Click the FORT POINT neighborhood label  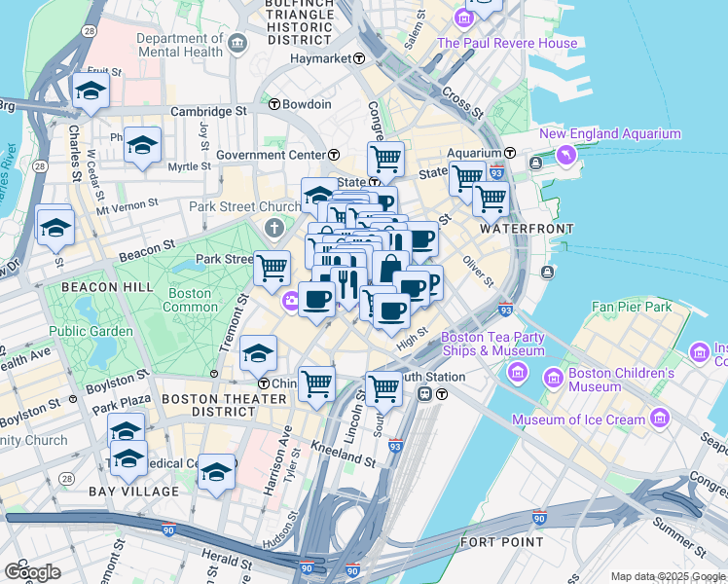(x=502, y=542)
